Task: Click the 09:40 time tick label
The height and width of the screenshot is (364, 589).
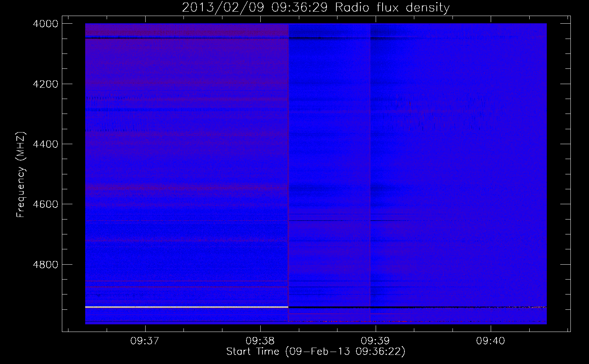Action: [x=490, y=341]
